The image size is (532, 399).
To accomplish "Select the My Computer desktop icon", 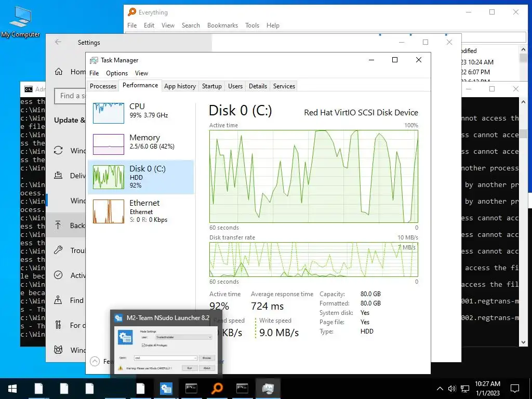I will tap(20, 21).
